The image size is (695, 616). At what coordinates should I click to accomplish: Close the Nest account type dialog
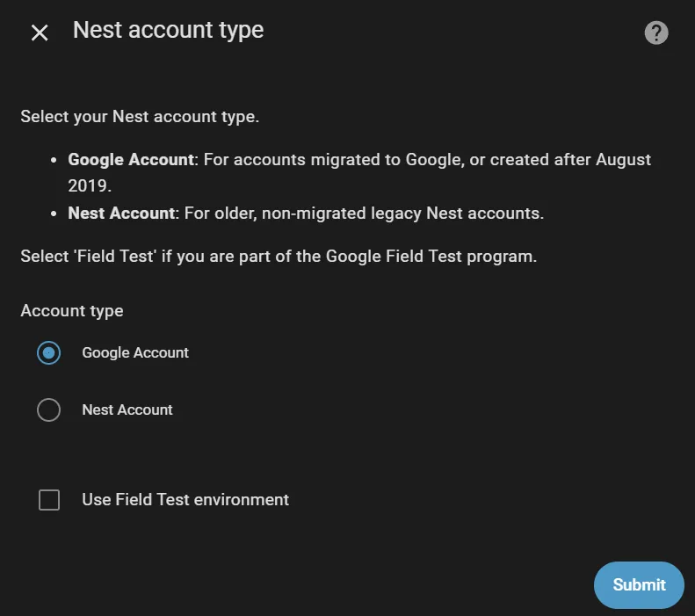[40, 33]
